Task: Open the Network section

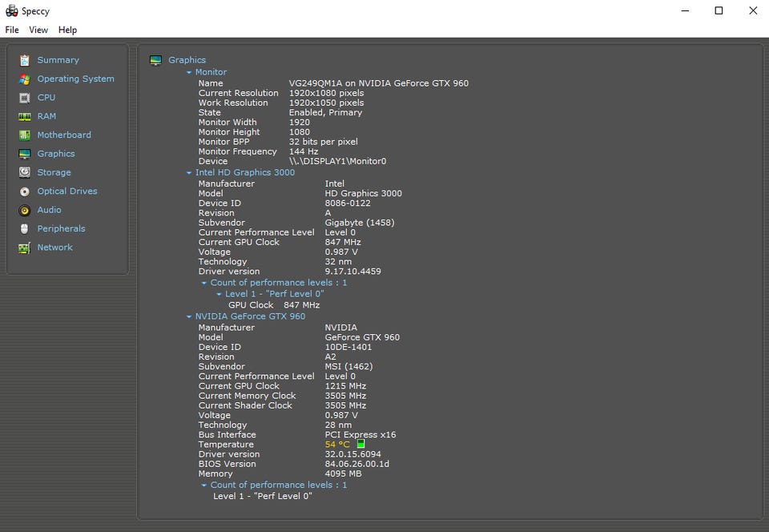Action: tap(55, 247)
